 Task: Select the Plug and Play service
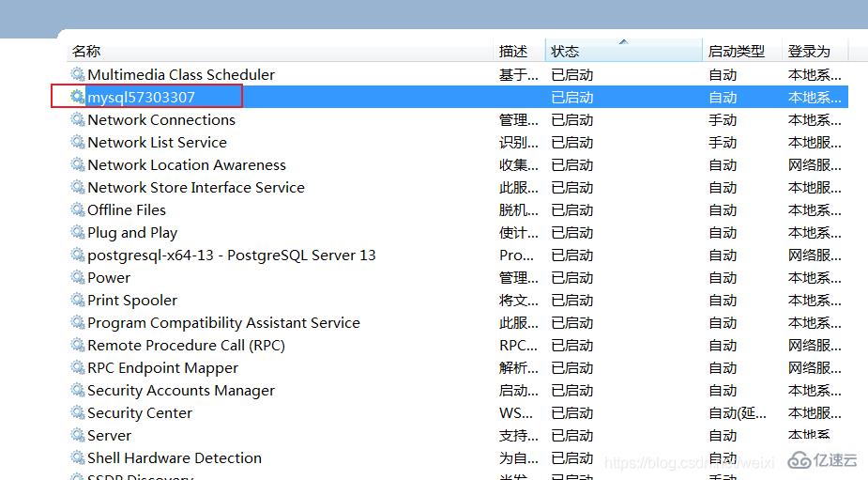(132, 233)
